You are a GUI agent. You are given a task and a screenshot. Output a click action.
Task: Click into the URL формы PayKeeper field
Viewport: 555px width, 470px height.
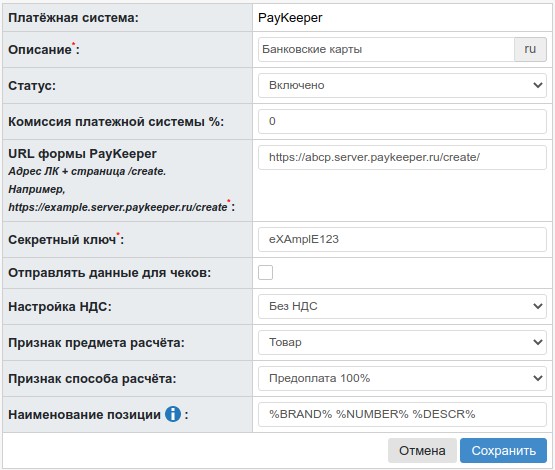[x=402, y=157]
